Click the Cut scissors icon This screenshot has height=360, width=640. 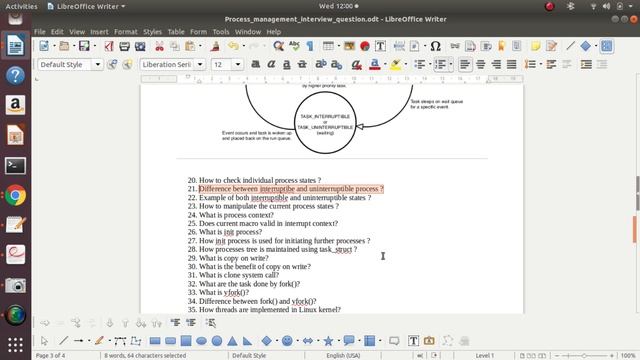(159, 46)
